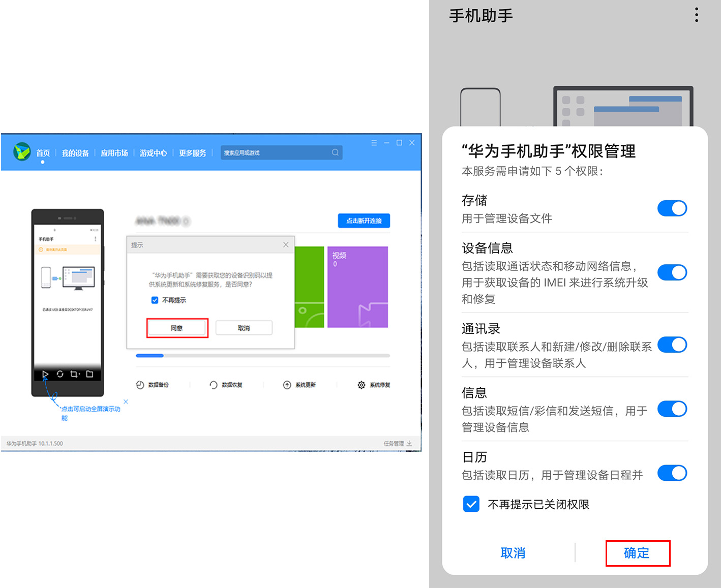721x588 pixels.
Task: Switch off the 日历 permission toggle
Action: coord(672,473)
